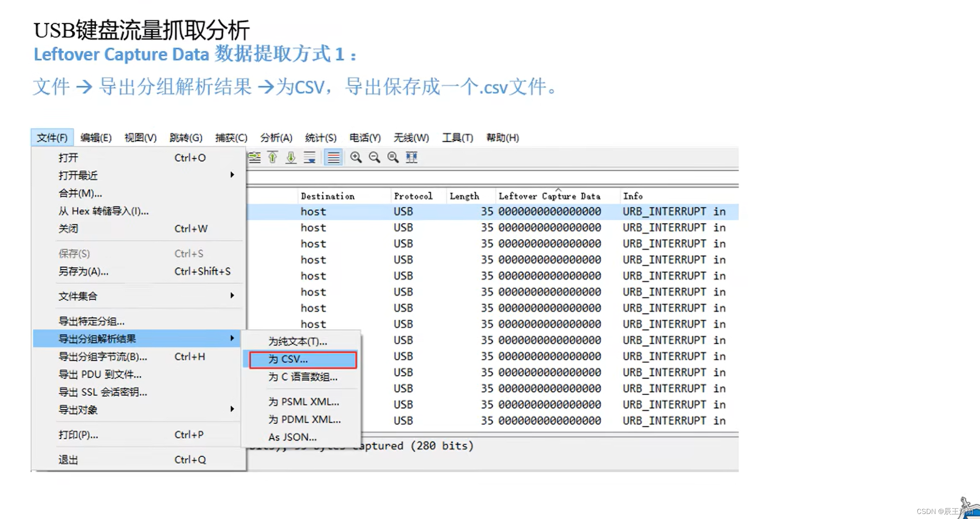Open the 统计(S) menu
Image resolution: width=980 pixels, height=519 pixels.
tap(321, 137)
